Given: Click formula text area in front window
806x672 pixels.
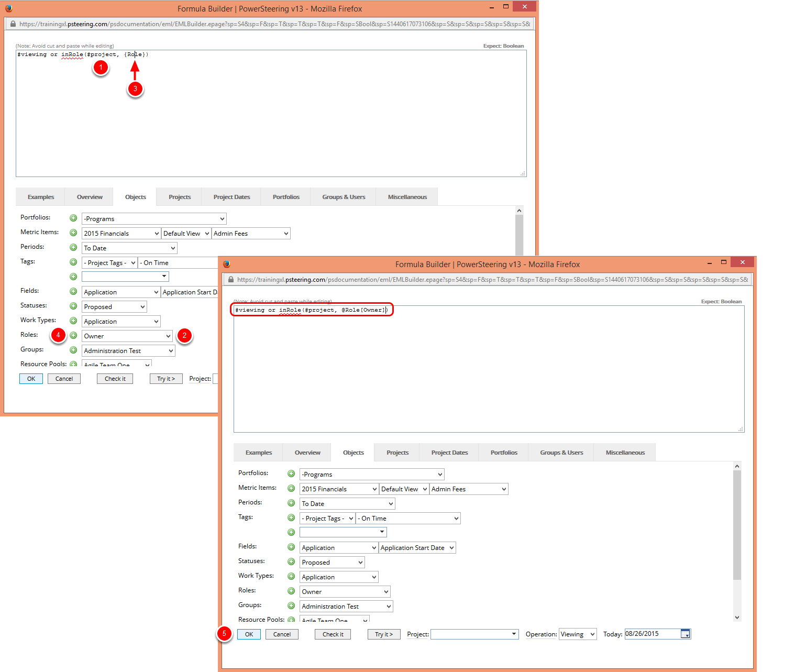Looking at the screenshot, I should coord(489,369).
